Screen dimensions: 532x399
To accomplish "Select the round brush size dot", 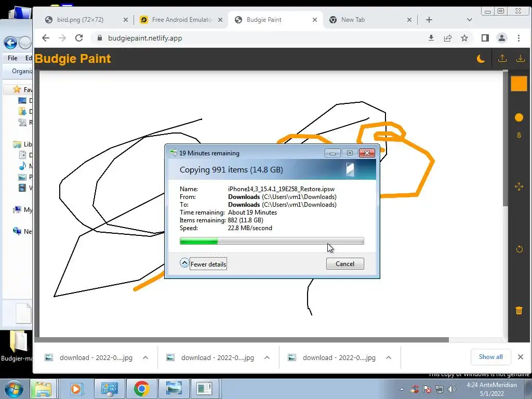I will 519,117.
